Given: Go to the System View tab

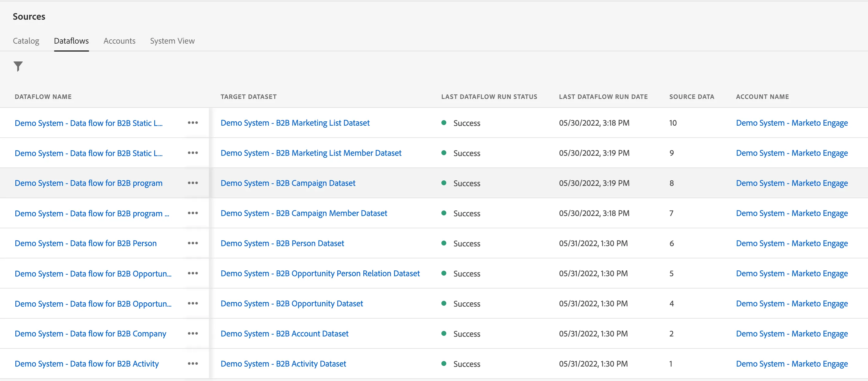Looking at the screenshot, I should pos(172,41).
